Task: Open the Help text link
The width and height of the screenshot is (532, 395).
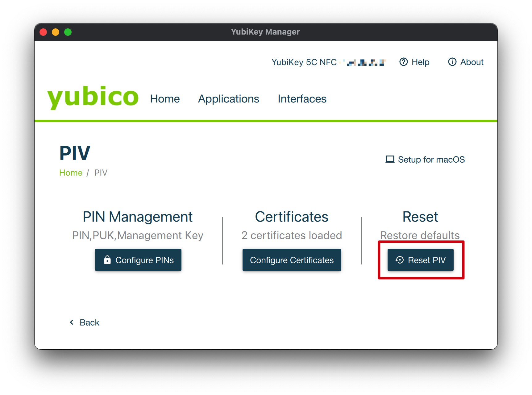Action: coord(420,62)
